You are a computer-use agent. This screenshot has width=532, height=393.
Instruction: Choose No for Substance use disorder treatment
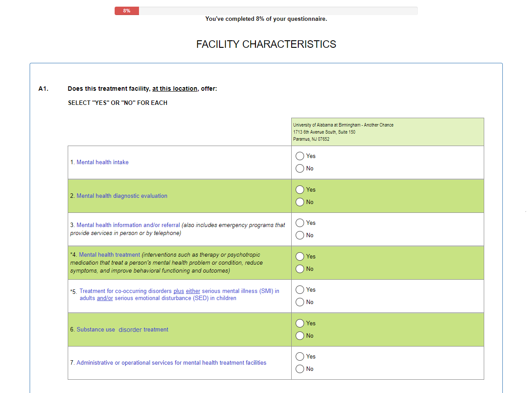(x=300, y=335)
